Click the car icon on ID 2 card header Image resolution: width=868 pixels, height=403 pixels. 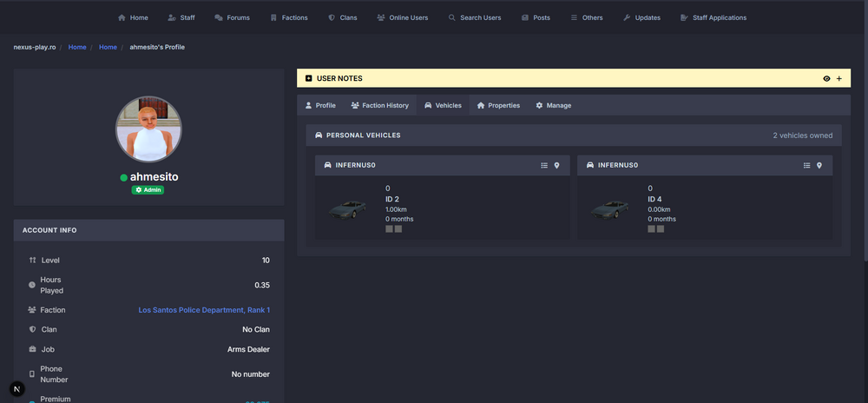(x=328, y=166)
